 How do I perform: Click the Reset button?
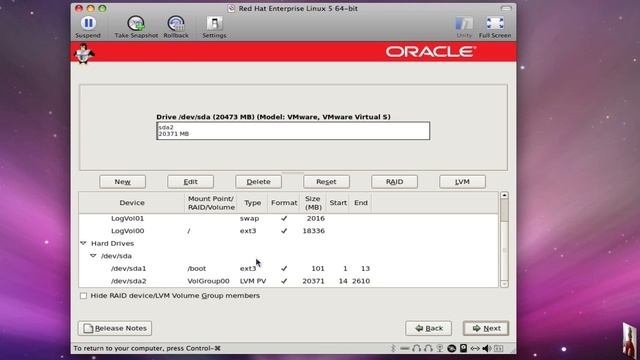[326, 182]
